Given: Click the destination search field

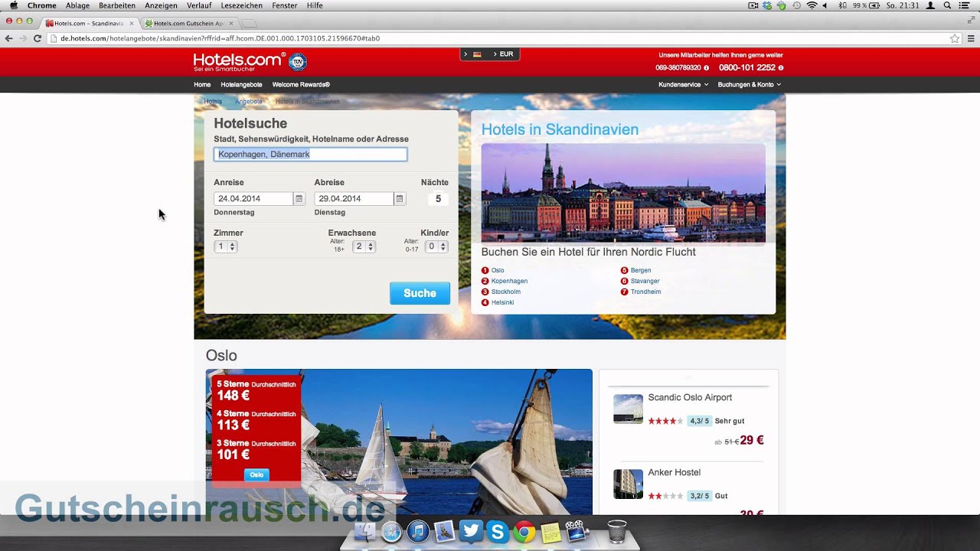Looking at the screenshot, I should tap(310, 155).
